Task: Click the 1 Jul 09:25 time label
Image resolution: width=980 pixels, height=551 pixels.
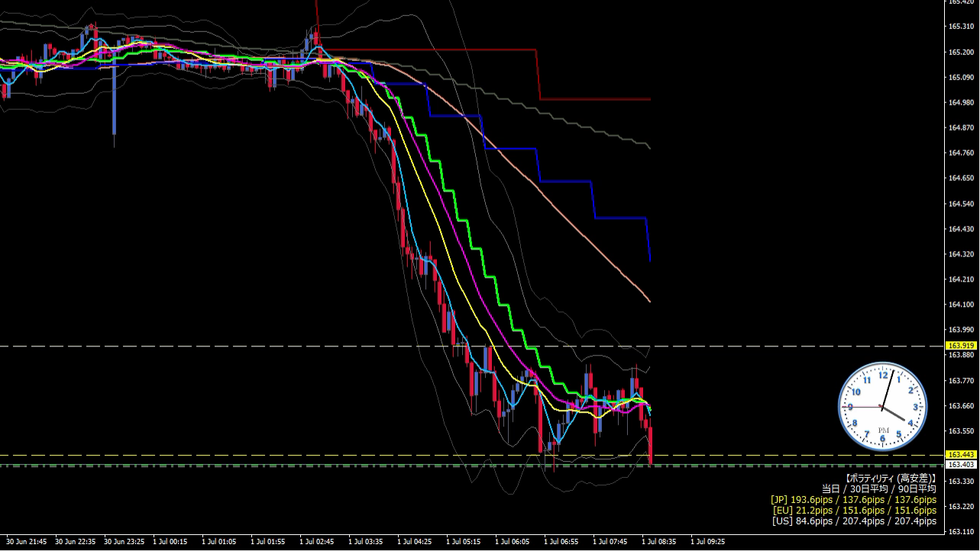Action: (708, 541)
